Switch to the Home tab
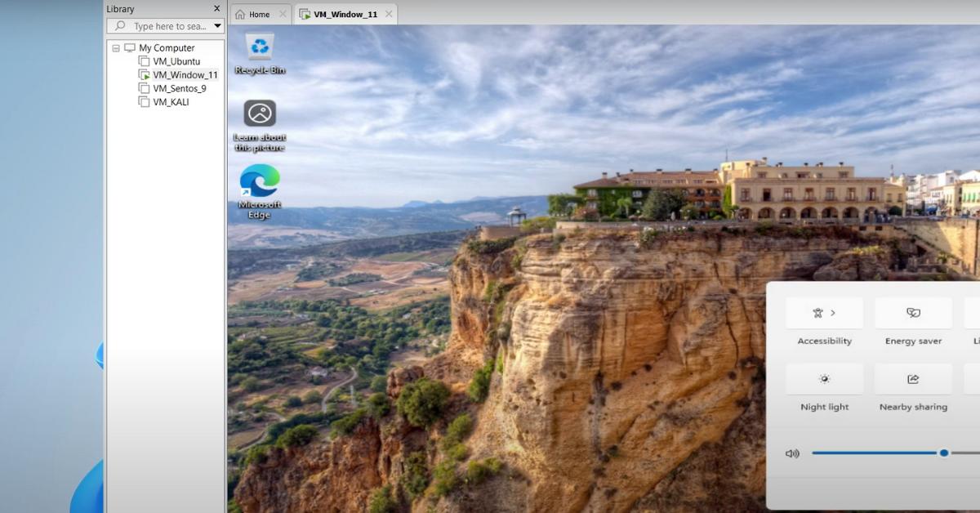 (x=260, y=14)
